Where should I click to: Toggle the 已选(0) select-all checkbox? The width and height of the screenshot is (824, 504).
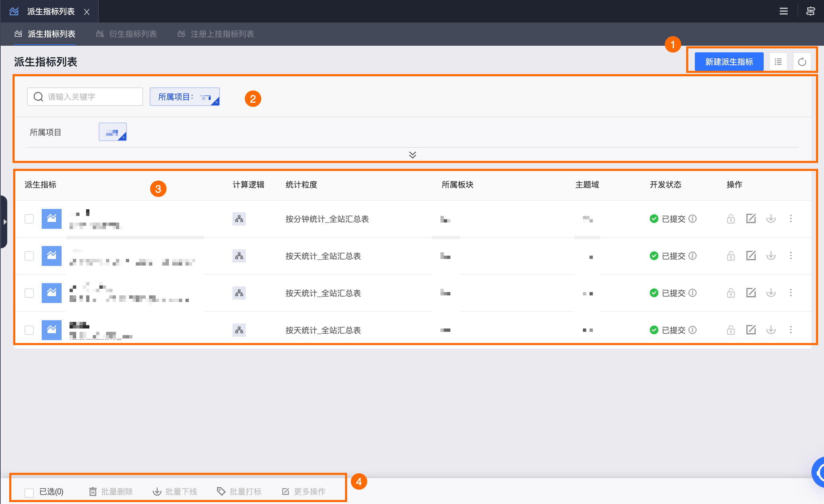[29, 492]
